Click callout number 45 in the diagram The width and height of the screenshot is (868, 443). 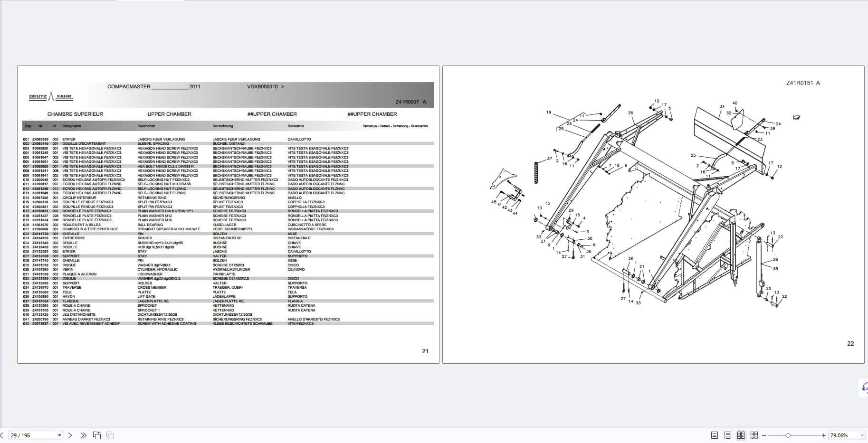tap(494, 202)
